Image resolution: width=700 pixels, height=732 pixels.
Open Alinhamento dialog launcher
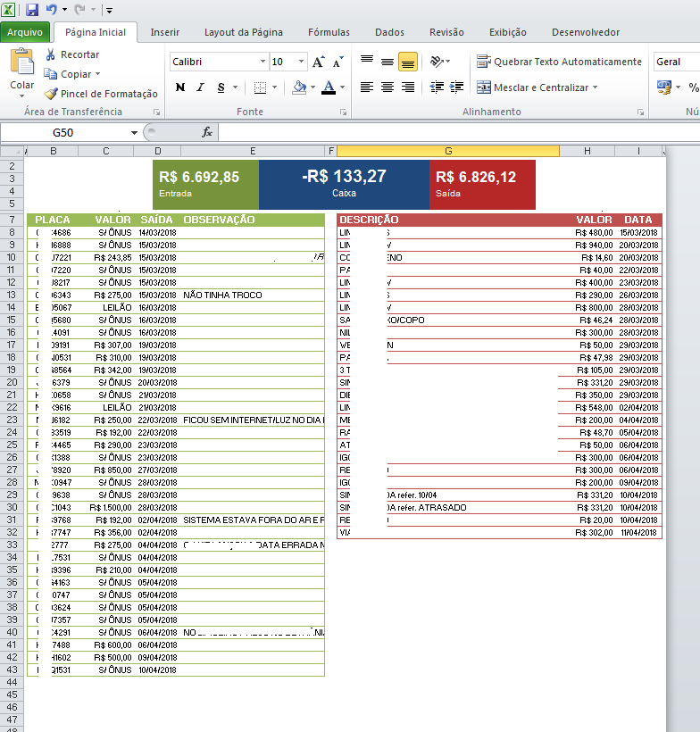[640, 112]
